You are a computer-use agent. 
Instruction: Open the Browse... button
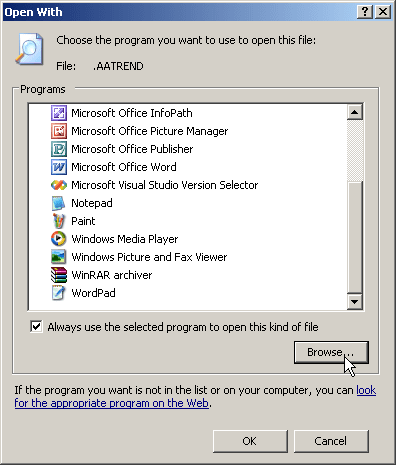tap(331, 352)
